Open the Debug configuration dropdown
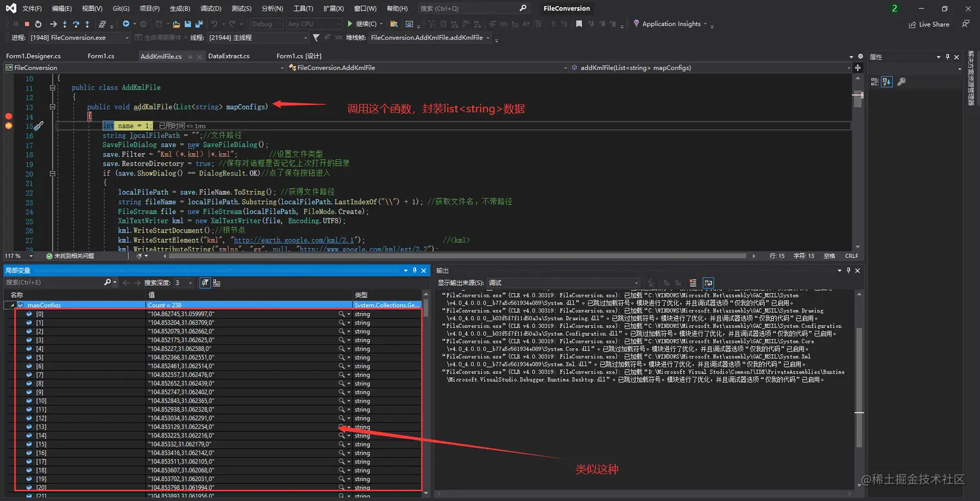 tap(266, 24)
